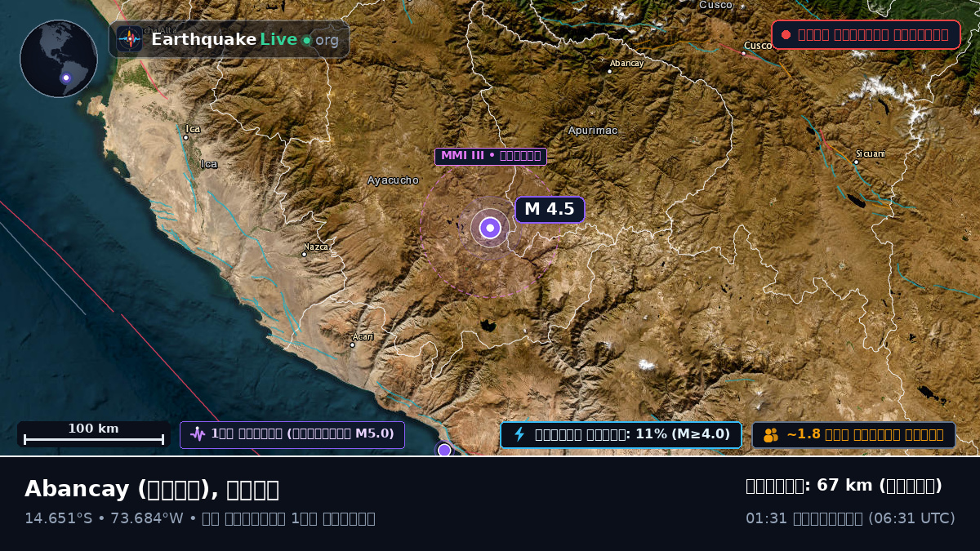Viewport: 980px width, 551px height.
Task: Click the Acari city label
Action: click(x=363, y=336)
